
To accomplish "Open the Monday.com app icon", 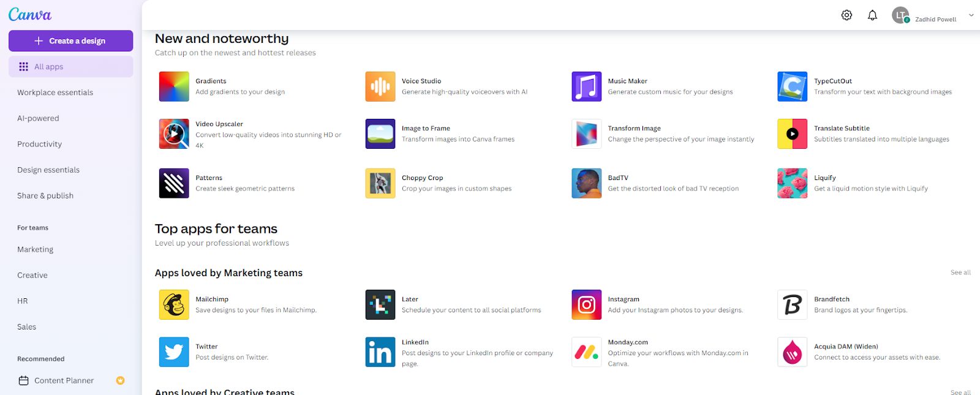I will (587, 352).
